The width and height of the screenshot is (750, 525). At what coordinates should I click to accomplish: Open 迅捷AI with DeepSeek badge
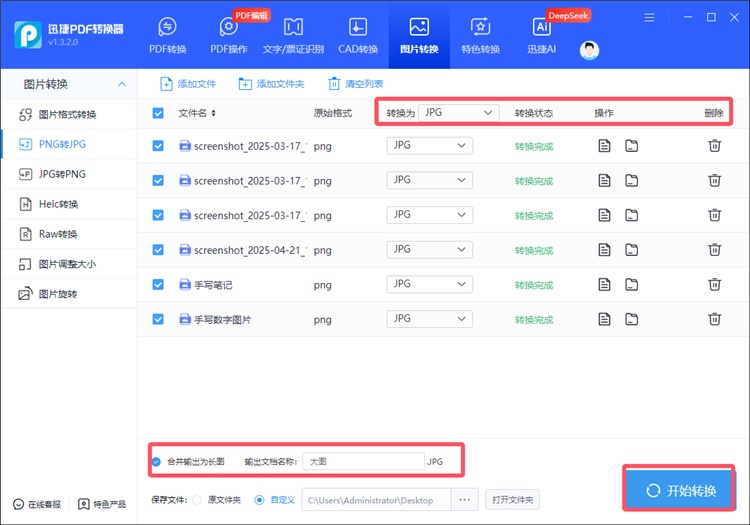541,35
